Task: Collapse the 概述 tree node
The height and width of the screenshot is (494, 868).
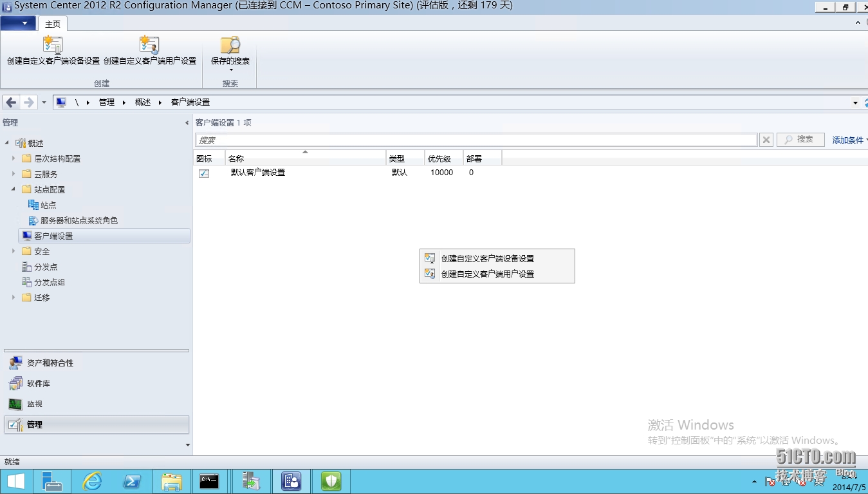Action: (7, 143)
